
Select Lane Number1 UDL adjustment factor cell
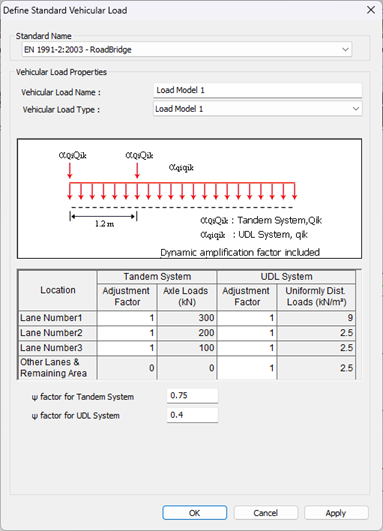click(x=247, y=318)
